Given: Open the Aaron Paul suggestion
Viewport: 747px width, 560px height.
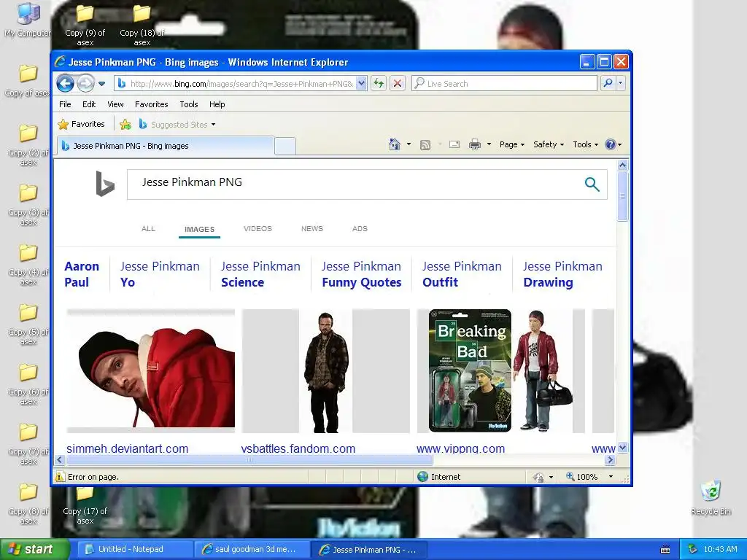Looking at the screenshot, I should pos(82,274).
